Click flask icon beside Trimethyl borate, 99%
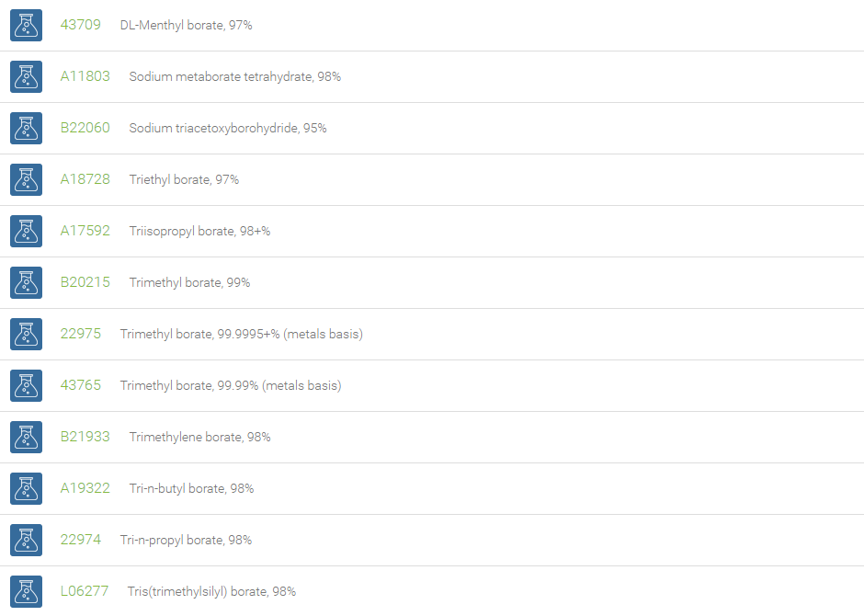The height and width of the screenshot is (616, 864). pos(26,282)
